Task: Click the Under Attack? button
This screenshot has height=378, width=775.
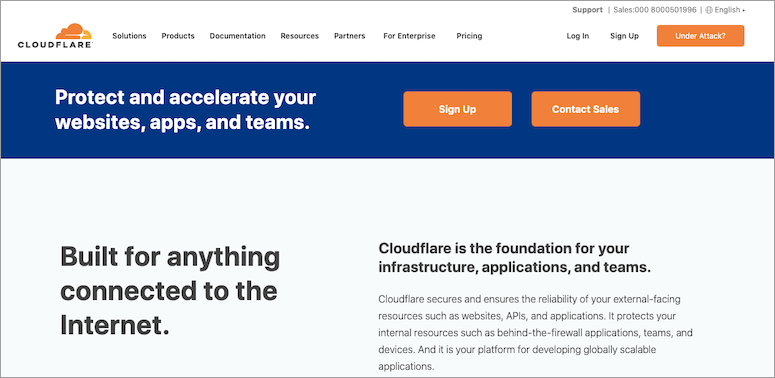Action: tap(700, 36)
